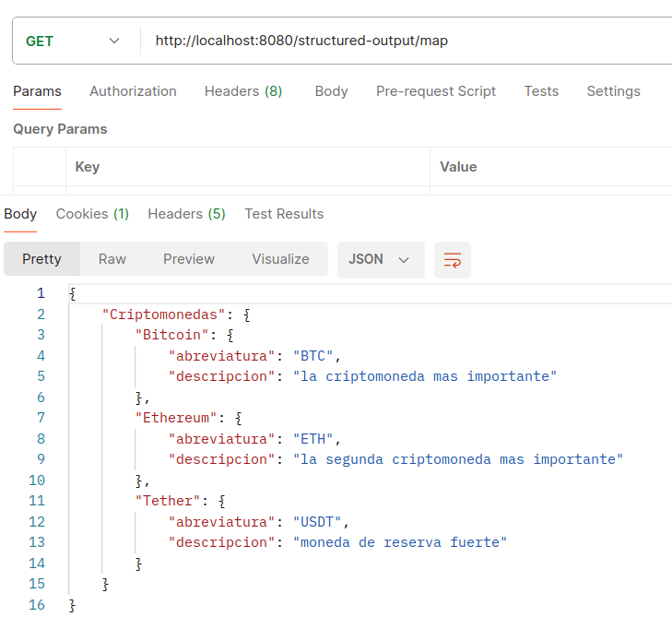Select the request Body tab
Screen dimensions: 672x629
331,91
